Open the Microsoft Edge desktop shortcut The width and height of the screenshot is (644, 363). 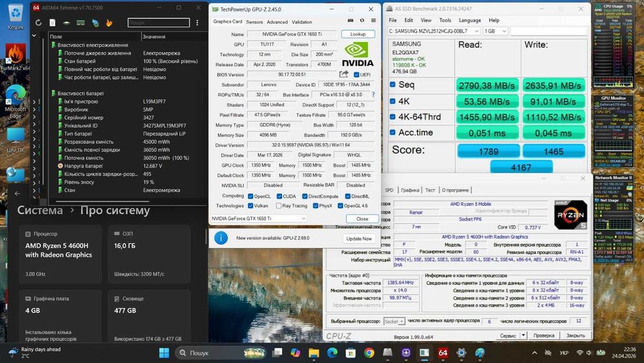click(15, 103)
